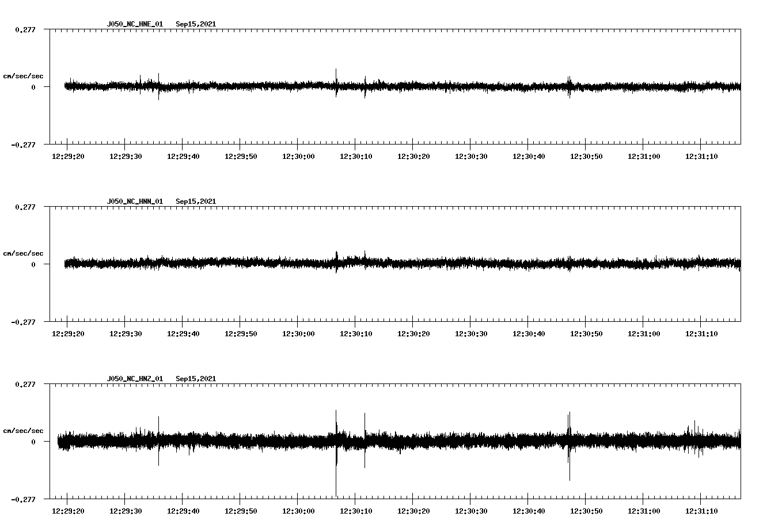Click the Sep15,2021 date on HNE chart
Image resolution: width=782 pixels, height=532 pixels.
196,24
